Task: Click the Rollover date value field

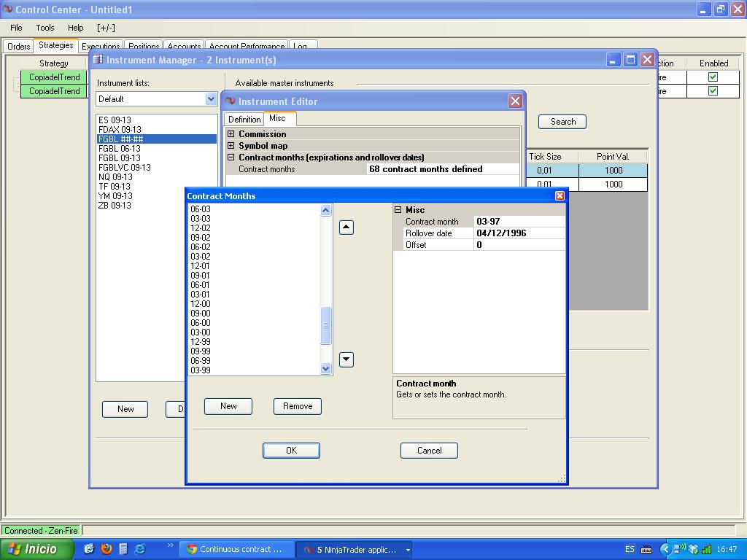Action: click(x=519, y=233)
